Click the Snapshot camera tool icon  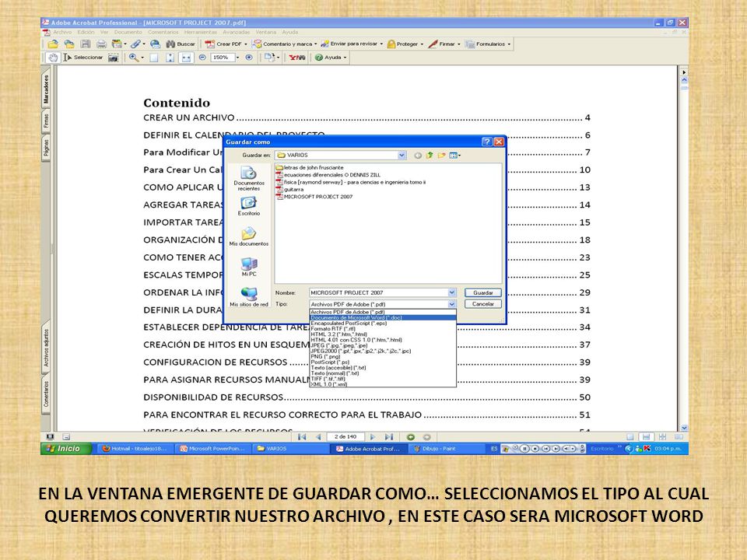click(114, 58)
